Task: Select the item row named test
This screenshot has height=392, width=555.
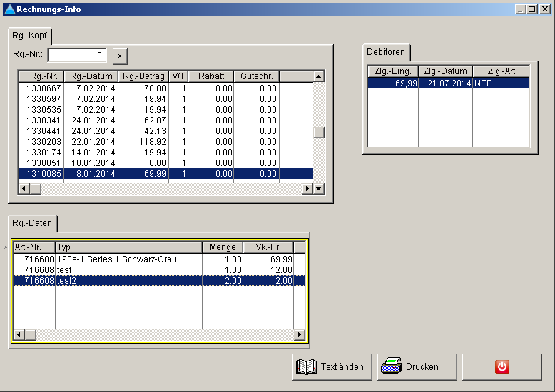Action: (x=159, y=270)
